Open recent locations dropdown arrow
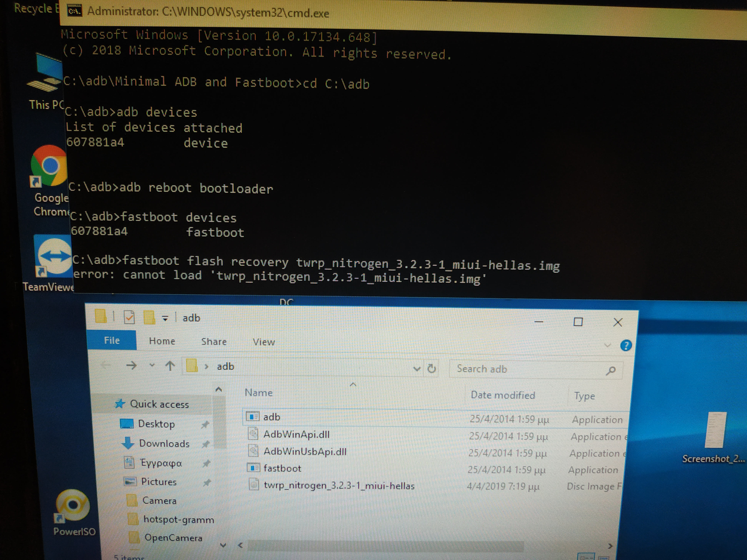This screenshot has width=747, height=560. (x=152, y=365)
